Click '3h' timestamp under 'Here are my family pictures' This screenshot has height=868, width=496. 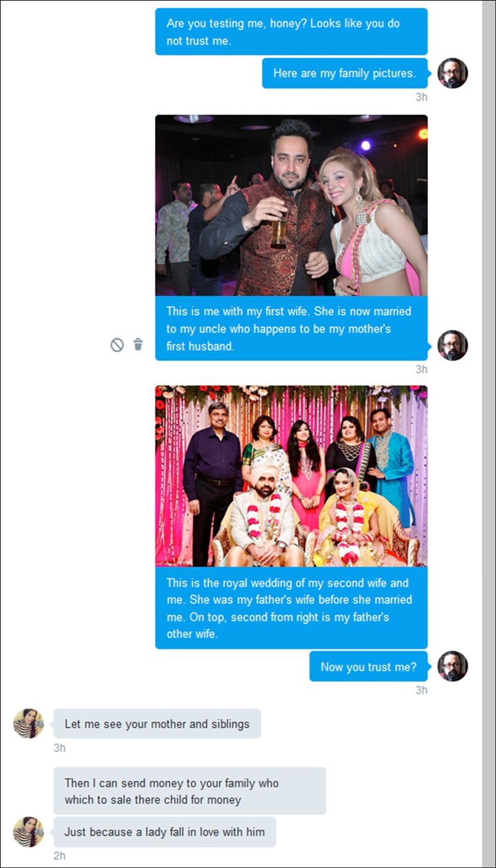[421, 97]
